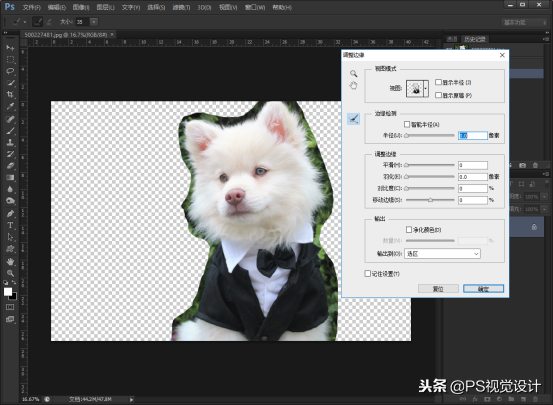This screenshot has width=553, height=405.
Task: Click the 羽化 slider handle
Action: (x=407, y=177)
